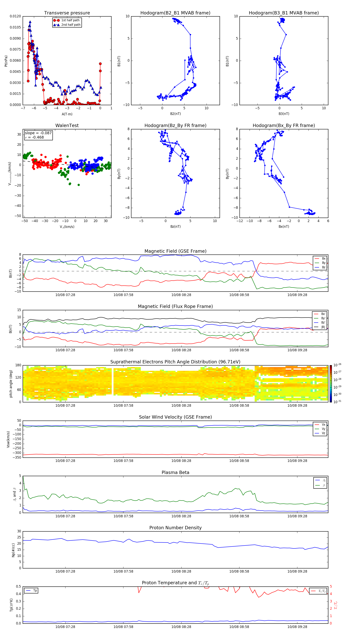
Task: Click the "Suprathermal Electrons Pitch Angle Distribution" title
Action: 175,362
